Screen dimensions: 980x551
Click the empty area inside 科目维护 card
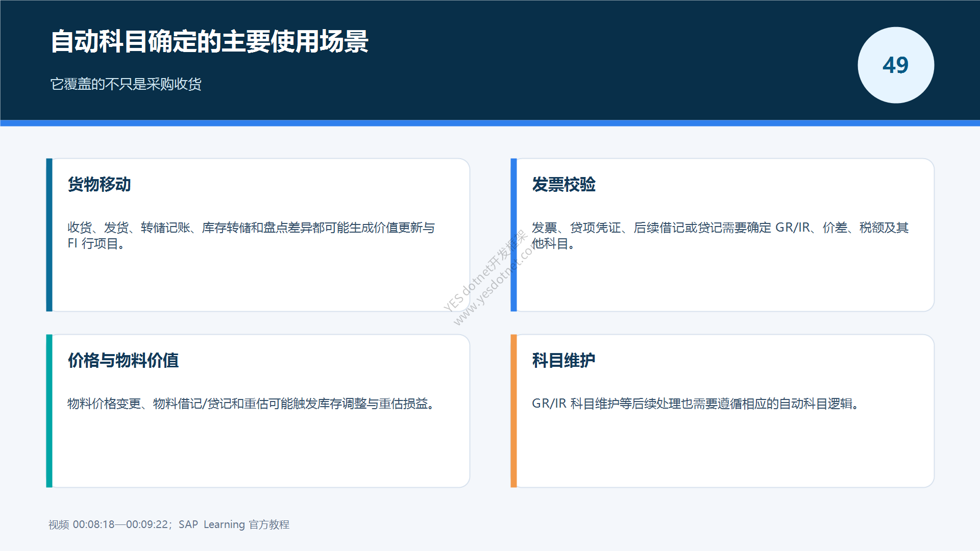[725, 449]
